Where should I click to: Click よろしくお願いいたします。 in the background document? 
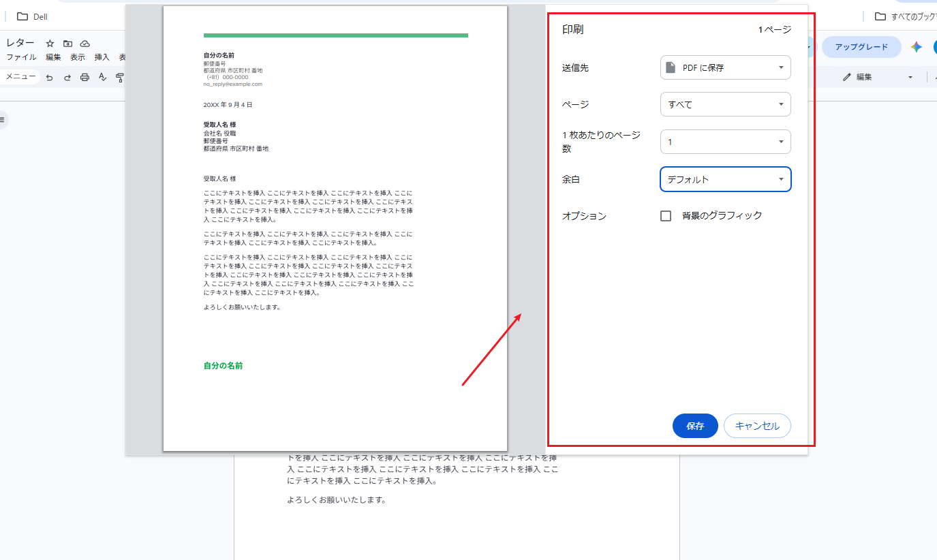(337, 500)
